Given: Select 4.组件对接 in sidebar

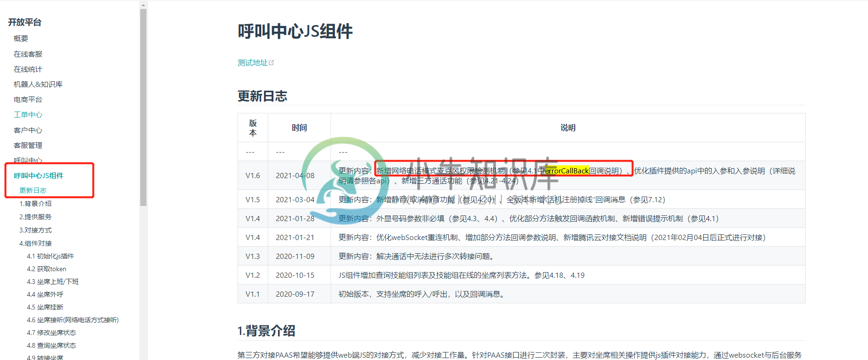Looking at the screenshot, I should tap(35, 243).
